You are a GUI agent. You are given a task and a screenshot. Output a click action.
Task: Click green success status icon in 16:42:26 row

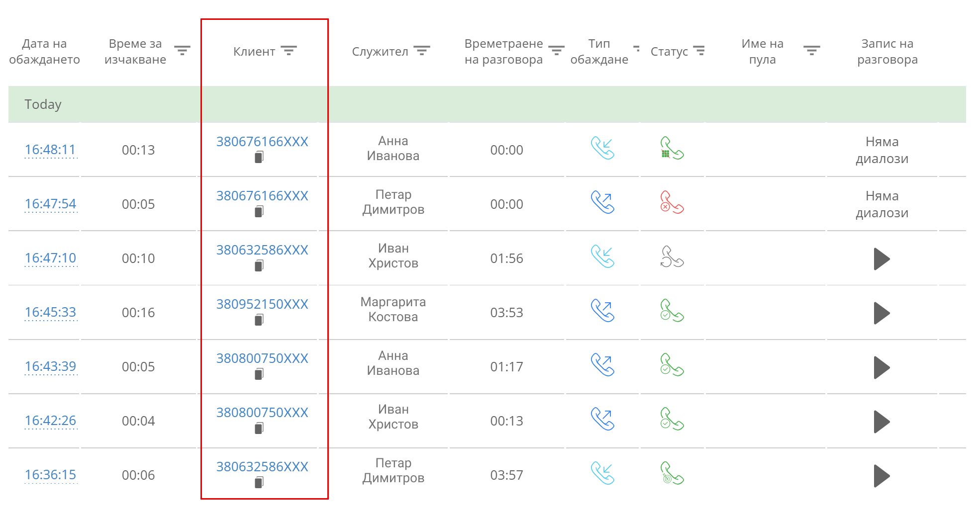click(x=672, y=419)
